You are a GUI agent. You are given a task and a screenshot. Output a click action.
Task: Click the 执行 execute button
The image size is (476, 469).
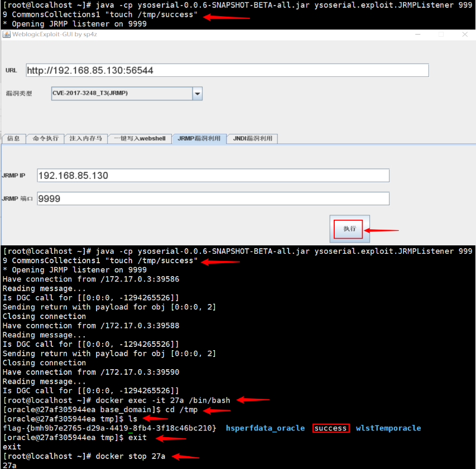349,229
